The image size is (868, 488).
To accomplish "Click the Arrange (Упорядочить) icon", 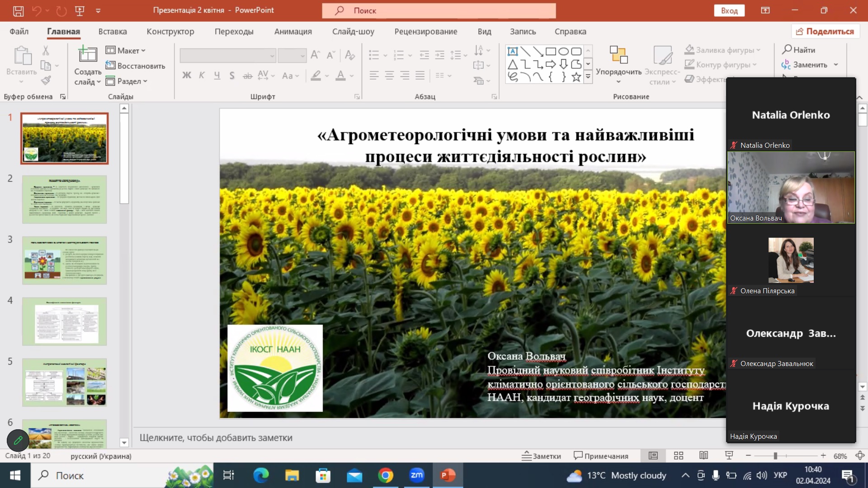I will point(618,55).
